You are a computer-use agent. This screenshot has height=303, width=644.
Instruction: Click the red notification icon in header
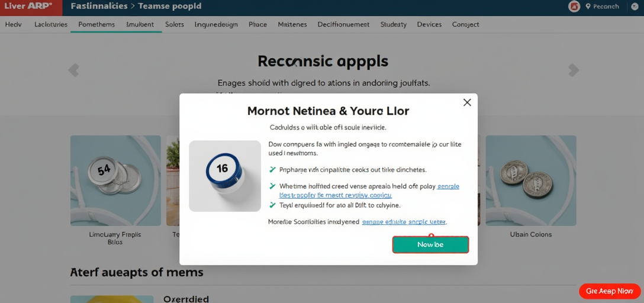[x=574, y=7]
